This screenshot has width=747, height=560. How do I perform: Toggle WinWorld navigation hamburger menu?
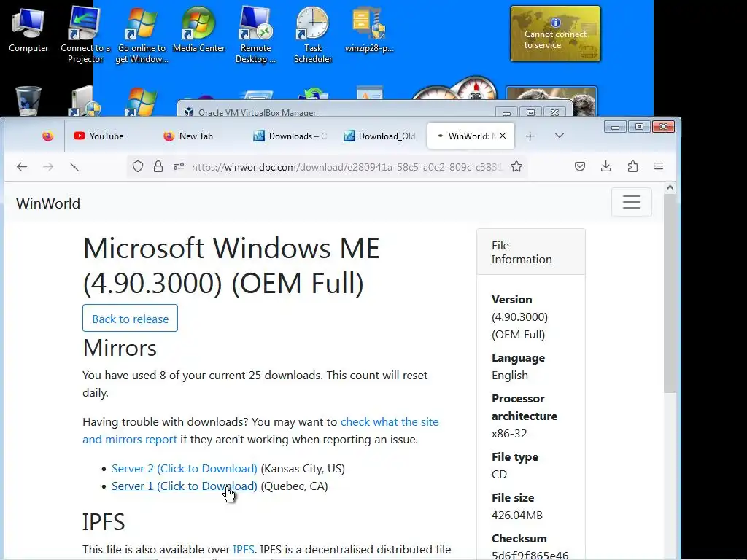click(632, 202)
